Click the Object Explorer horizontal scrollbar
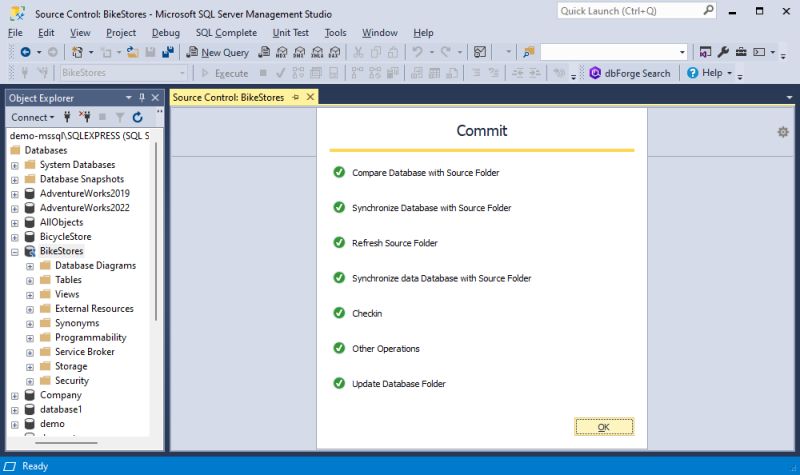This screenshot has height=475, width=800. [x=66, y=443]
